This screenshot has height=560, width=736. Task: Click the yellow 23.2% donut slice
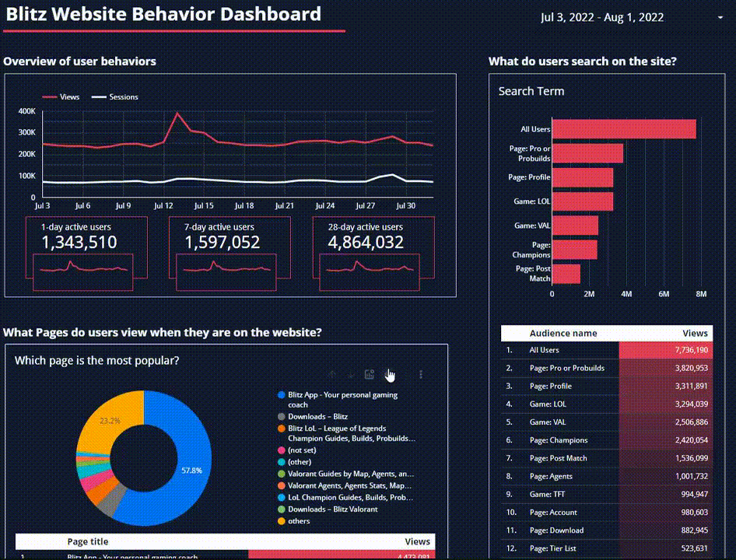[x=110, y=421]
